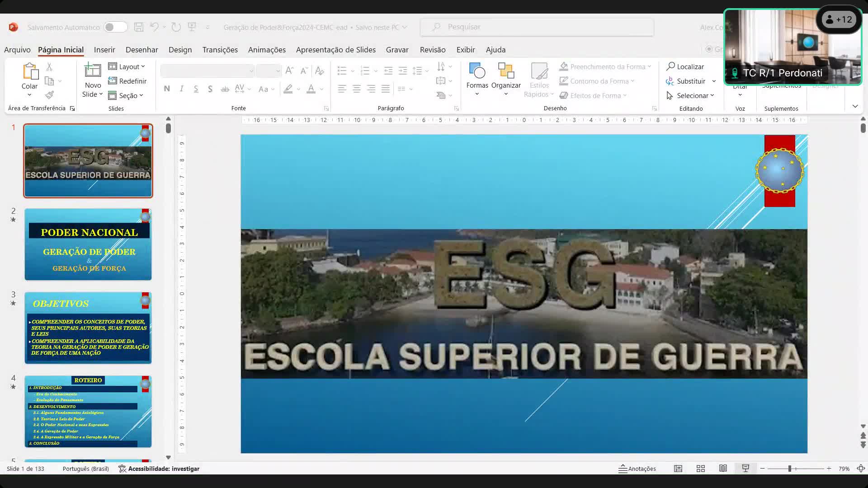This screenshot has width=868, height=488.
Task: Click fit slide to window icon
Action: point(860,469)
